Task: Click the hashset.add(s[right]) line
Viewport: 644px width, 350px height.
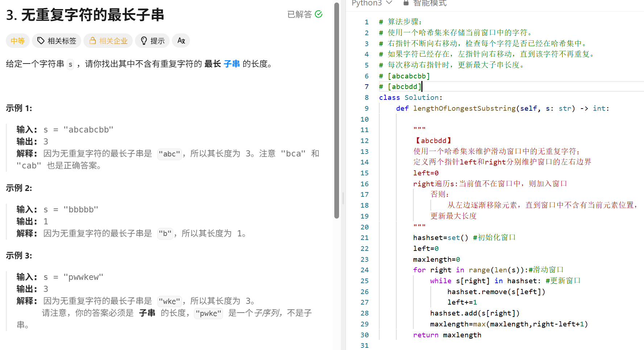Action: (475, 313)
